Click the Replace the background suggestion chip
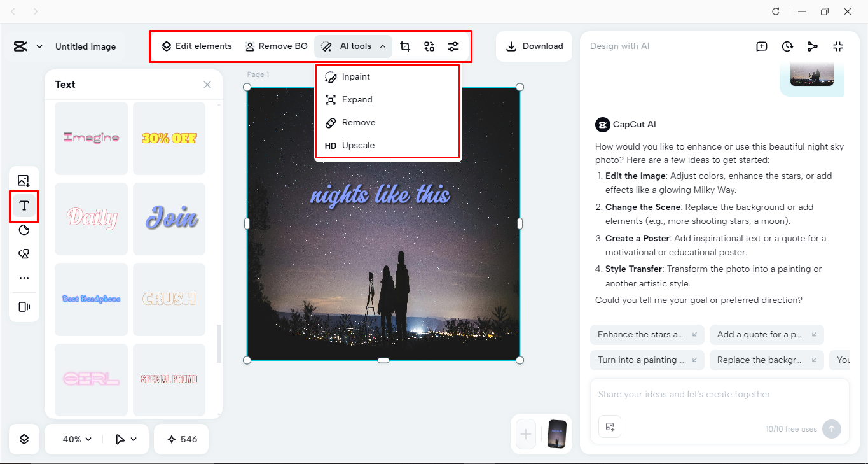 (x=767, y=360)
